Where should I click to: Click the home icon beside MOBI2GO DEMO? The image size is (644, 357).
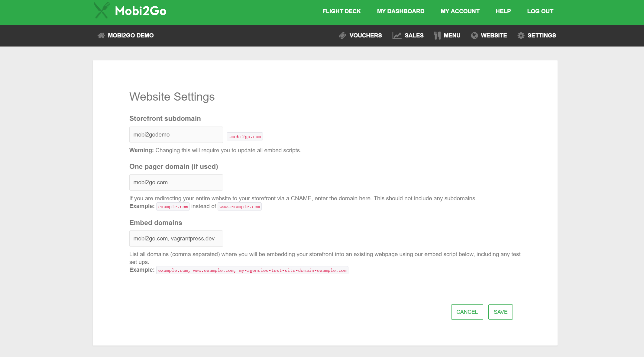point(101,35)
